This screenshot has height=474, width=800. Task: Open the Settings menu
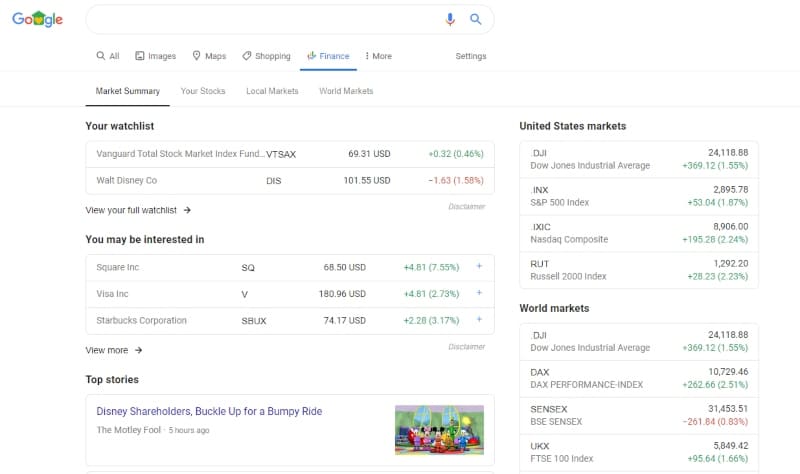(471, 56)
